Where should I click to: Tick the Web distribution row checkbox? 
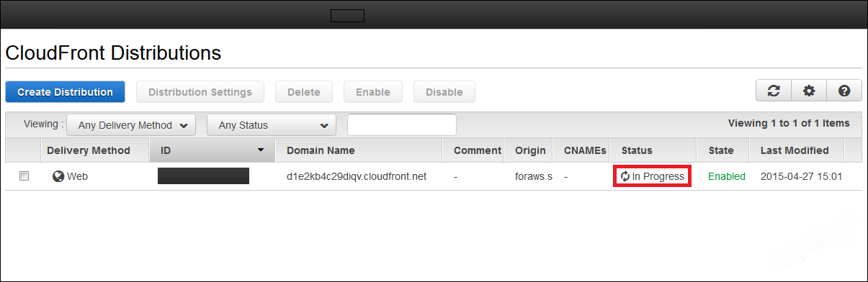(x=24, y=176)
